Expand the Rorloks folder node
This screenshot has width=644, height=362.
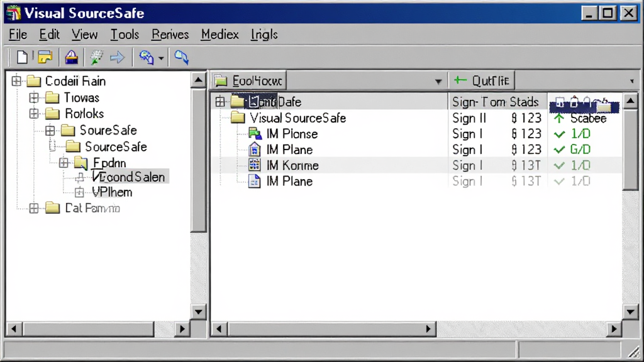coord(34,113)
